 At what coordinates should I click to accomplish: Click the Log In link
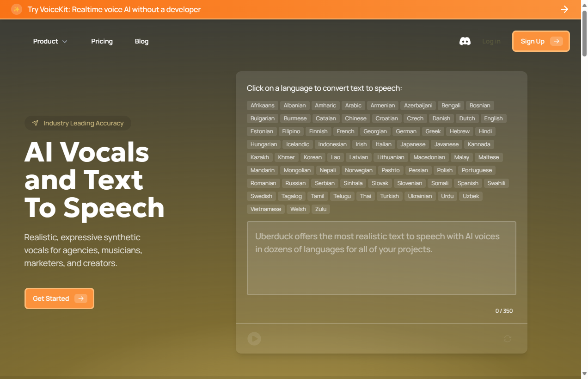[491, 41]
